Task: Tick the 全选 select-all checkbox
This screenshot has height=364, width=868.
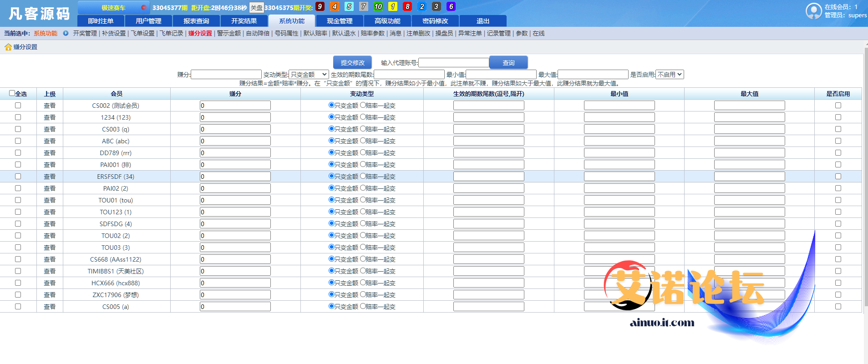Action: point(12,93)
